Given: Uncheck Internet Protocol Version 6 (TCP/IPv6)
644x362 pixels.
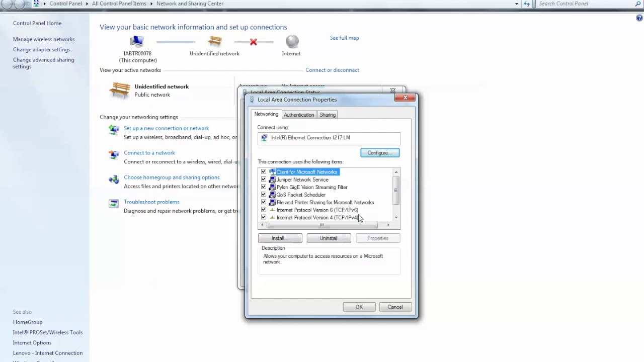Looking at the screenshot, I should (x=263, y=210).
